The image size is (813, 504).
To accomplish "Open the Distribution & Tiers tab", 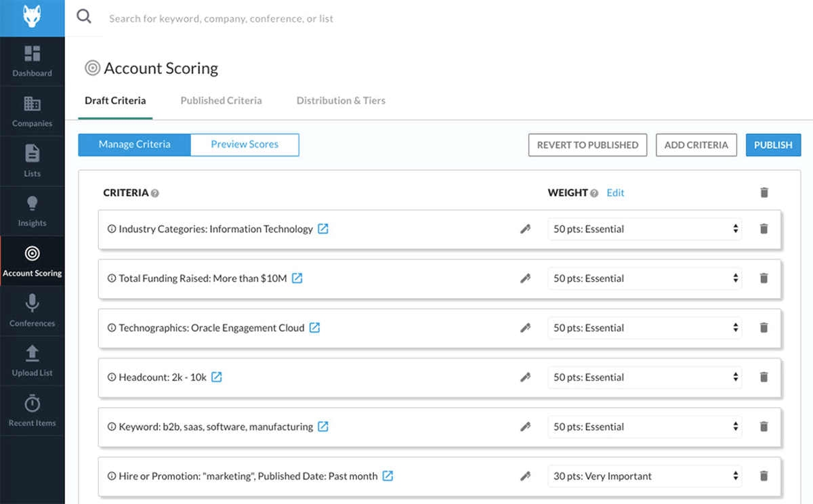I will coord(341,100).
